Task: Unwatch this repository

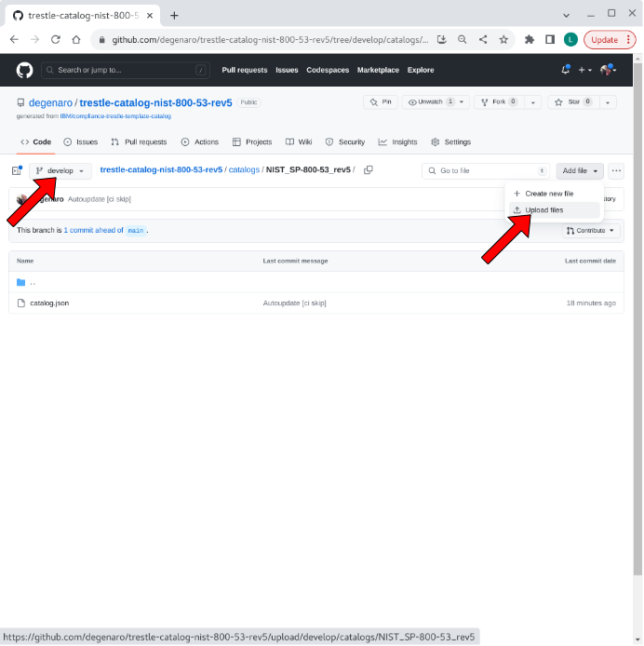Action: tap(436, 102)
